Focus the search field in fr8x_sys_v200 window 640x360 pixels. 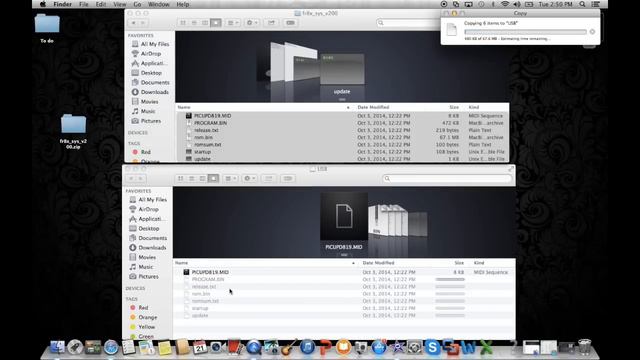point(408,23)
